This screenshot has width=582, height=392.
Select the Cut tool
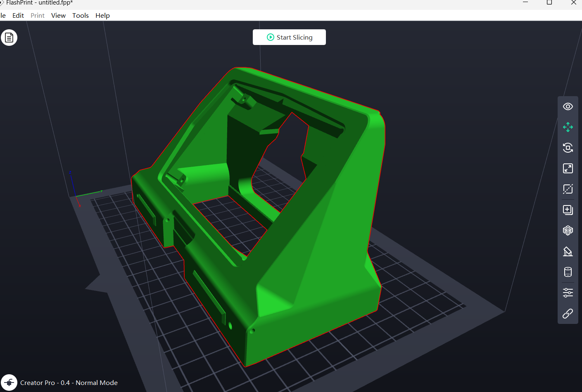click(568, 189)
